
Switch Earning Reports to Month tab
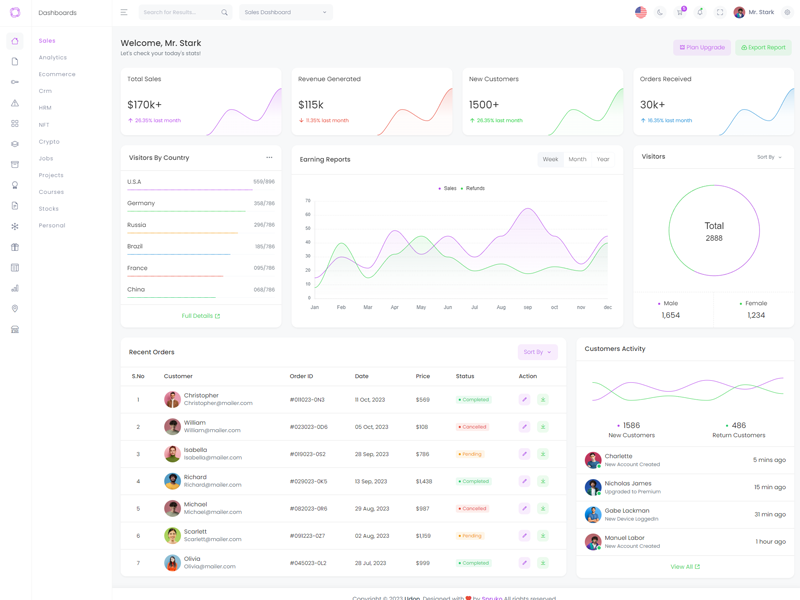pyautogui.click(x=577, y=159)
